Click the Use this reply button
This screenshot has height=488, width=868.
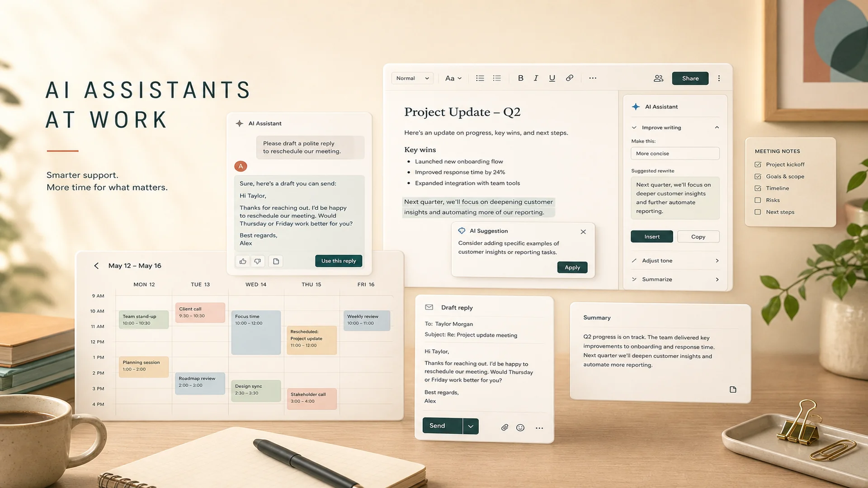pos(339,261)
